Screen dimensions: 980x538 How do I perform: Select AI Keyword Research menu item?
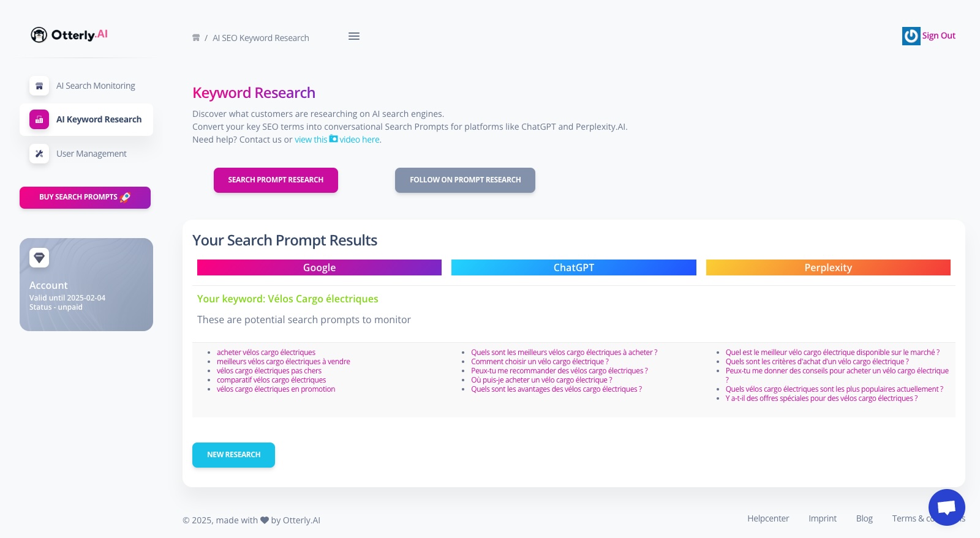(86, 119)
